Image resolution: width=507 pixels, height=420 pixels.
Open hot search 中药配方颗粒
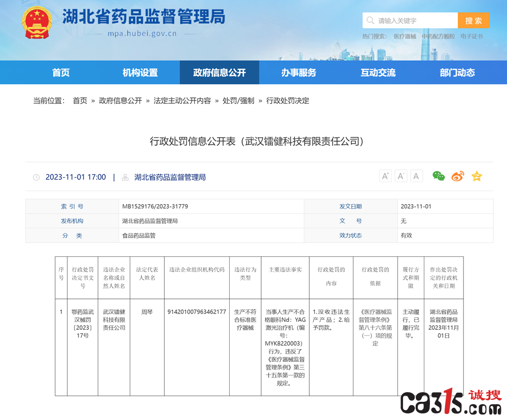[x=438, y=36]
